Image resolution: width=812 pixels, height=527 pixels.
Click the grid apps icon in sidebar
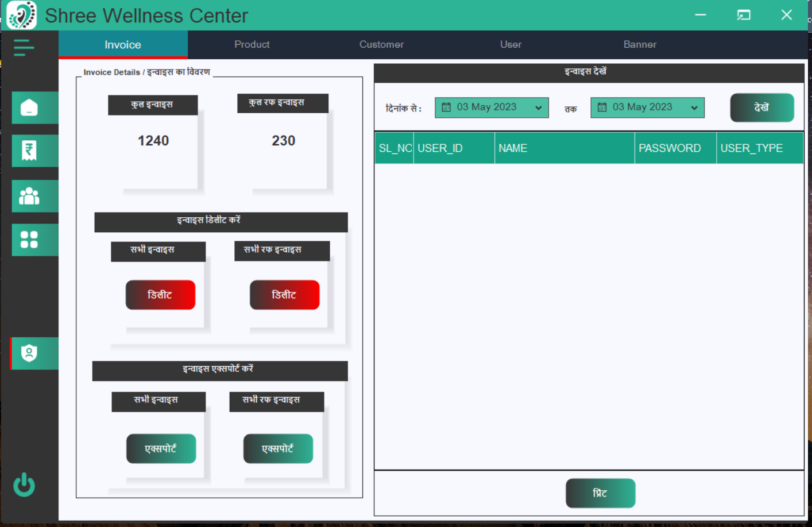[x=34, y=239]
